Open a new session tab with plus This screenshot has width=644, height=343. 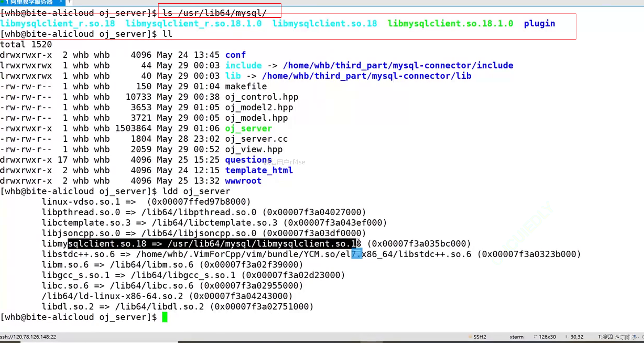click(x=70, y=2)
